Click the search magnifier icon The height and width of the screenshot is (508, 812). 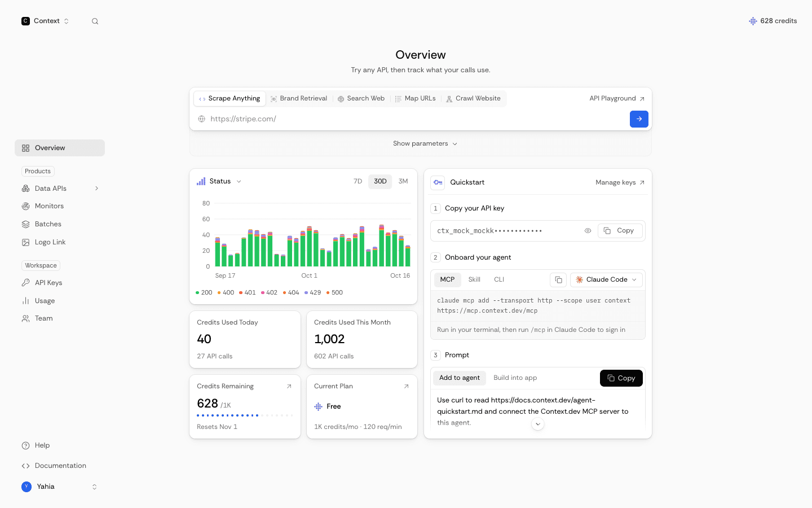pos(95,21)
